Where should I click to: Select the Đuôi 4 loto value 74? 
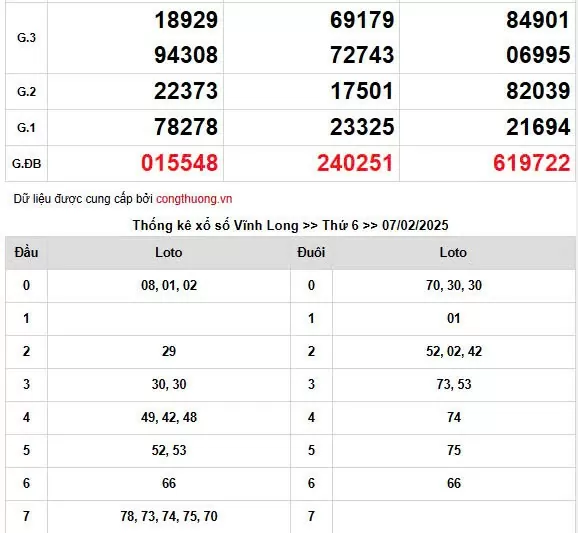tap(454, 417)
